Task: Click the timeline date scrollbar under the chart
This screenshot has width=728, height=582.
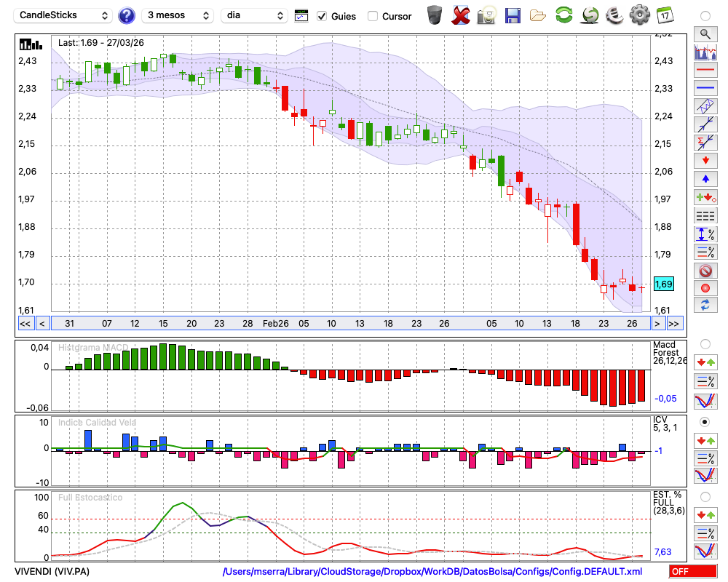Action: (x=349, y=323)
